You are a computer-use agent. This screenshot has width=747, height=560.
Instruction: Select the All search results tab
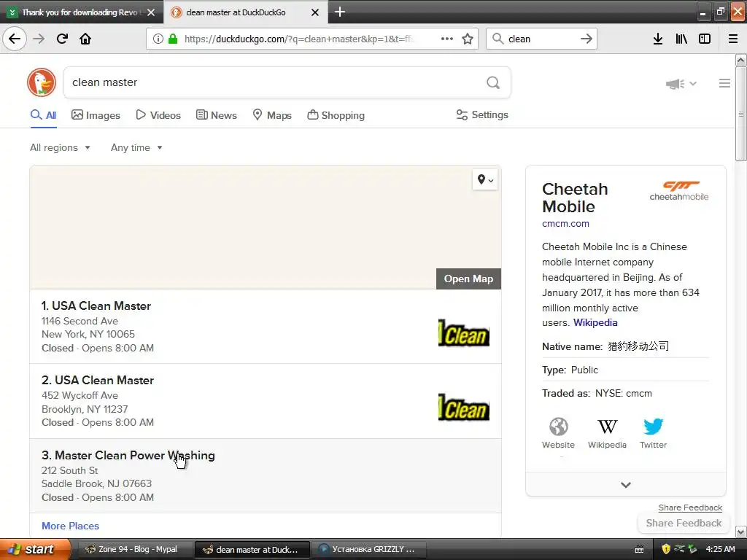click(x=43, y=115)
